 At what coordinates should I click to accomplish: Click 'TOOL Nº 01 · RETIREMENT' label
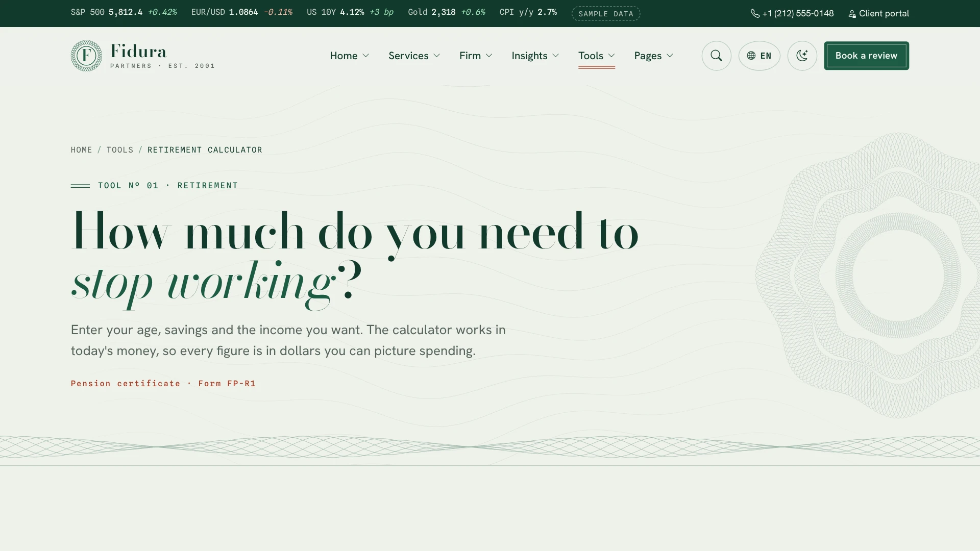168,186
